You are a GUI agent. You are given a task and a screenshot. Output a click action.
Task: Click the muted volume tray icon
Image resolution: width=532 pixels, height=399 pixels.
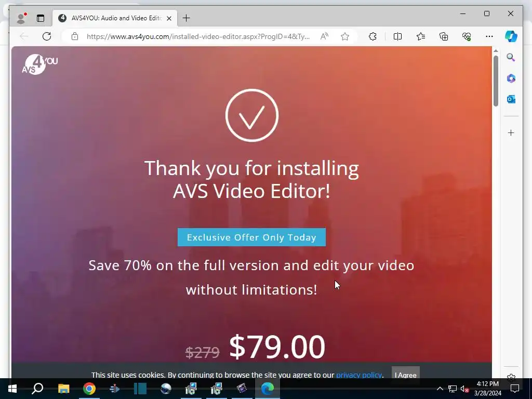[464, 389]
